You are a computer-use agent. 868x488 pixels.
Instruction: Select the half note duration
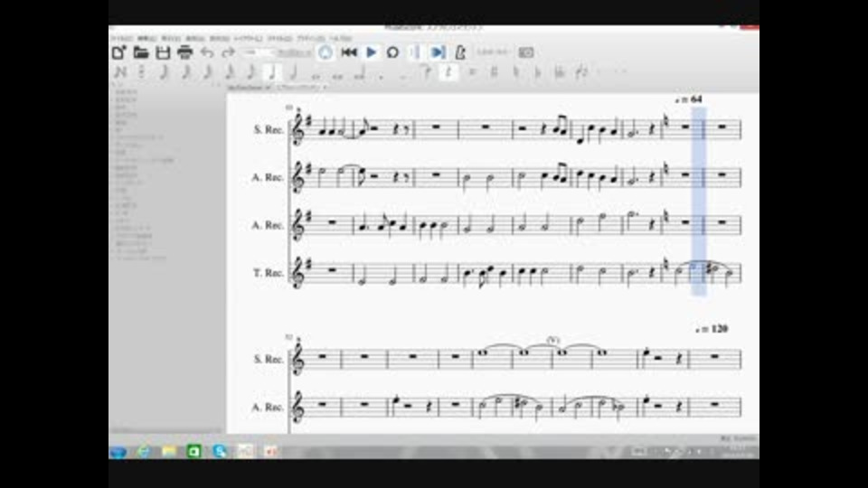(294, 72)
